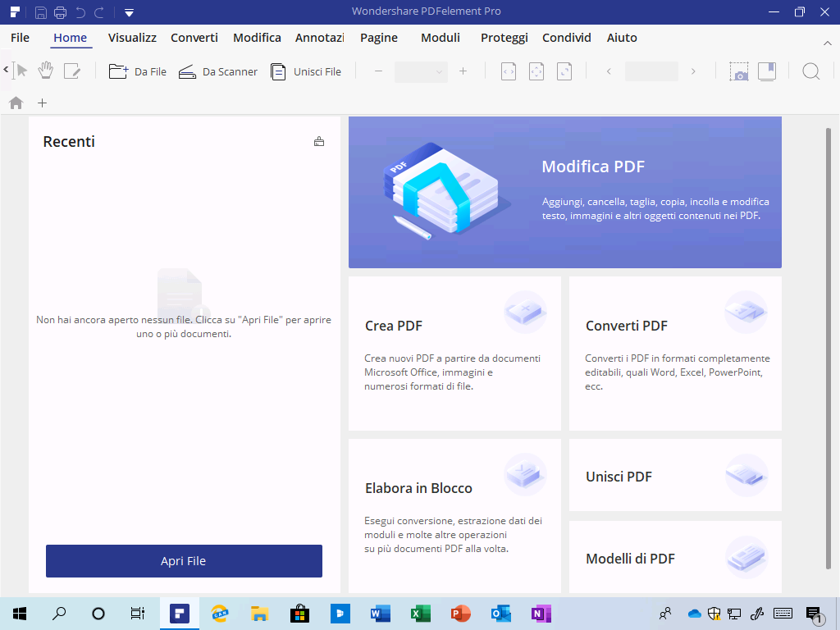The image size is (840, 630).
Task: Click the vertical scrollbar
Action: pos(829,348)
